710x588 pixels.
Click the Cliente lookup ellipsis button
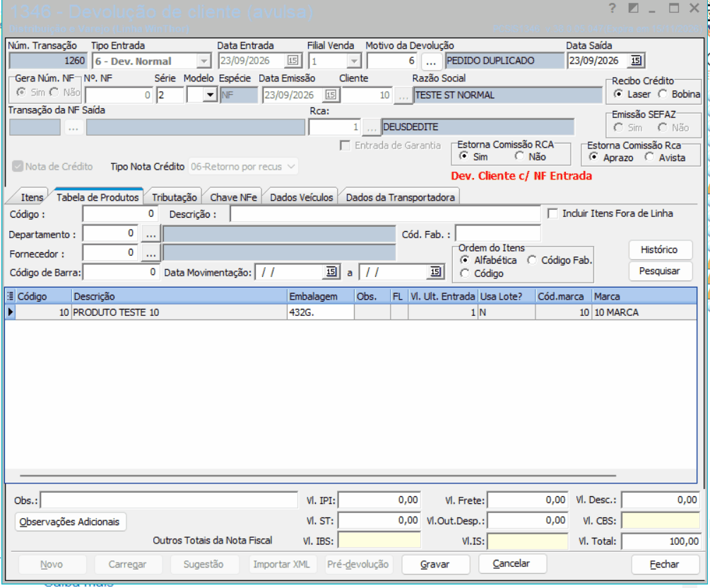coord(403,95)
